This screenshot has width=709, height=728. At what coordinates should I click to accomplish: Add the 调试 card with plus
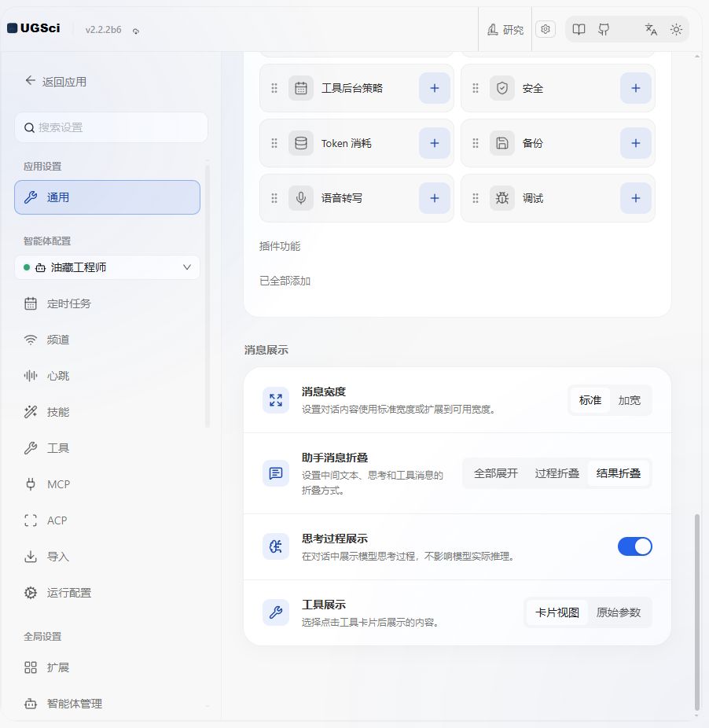(636, 198)
